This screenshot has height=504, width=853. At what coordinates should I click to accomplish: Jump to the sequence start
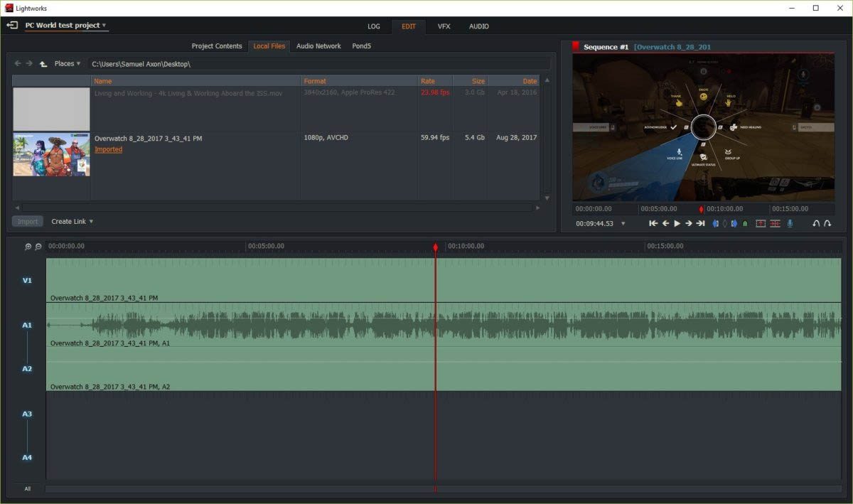point(653,223)
